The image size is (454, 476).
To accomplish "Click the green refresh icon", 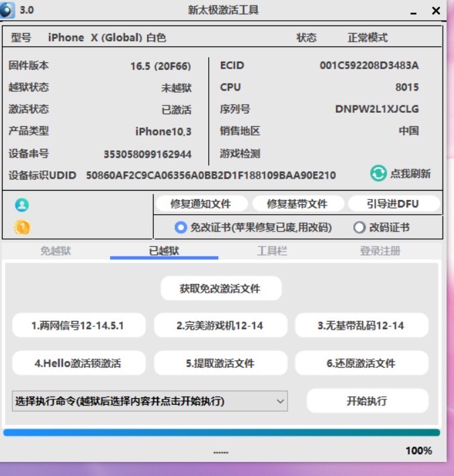I will click(x=378, y=173).
